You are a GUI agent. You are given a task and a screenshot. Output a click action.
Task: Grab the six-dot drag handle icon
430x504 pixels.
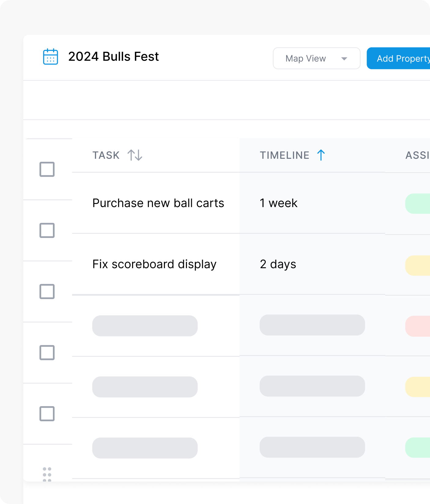click(x=47, y=474)
